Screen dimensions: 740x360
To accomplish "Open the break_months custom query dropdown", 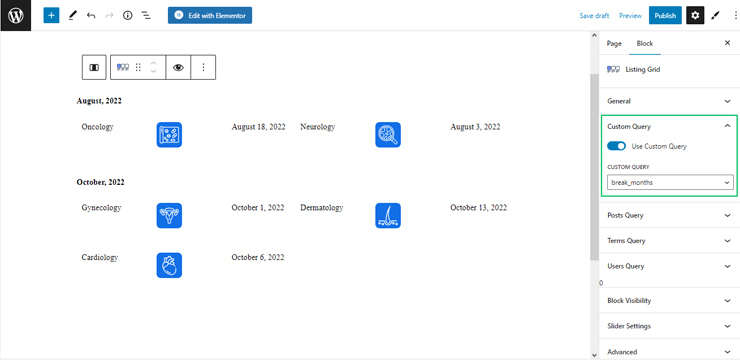I will (x=670, y=182).
